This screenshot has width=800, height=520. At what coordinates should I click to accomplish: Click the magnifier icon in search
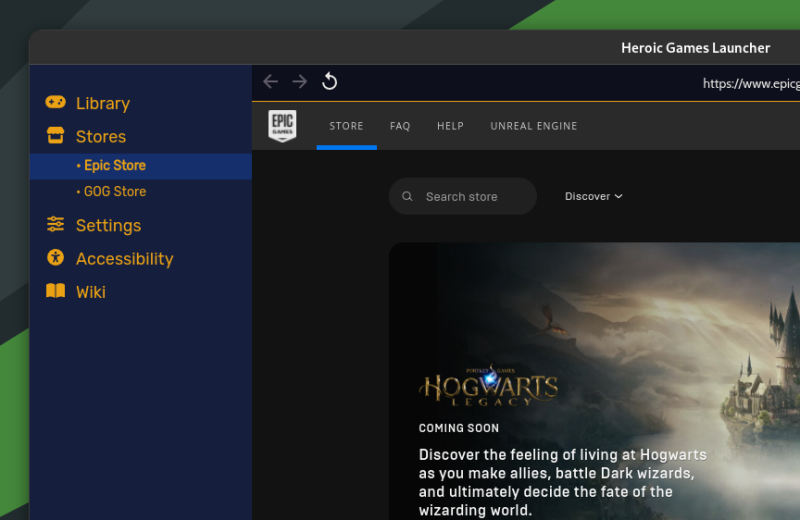407,196
